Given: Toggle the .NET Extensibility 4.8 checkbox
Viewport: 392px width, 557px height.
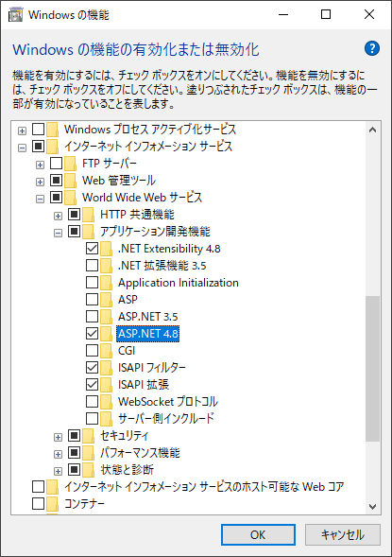Looking at the screenshot, I should [x=93, y=249].
